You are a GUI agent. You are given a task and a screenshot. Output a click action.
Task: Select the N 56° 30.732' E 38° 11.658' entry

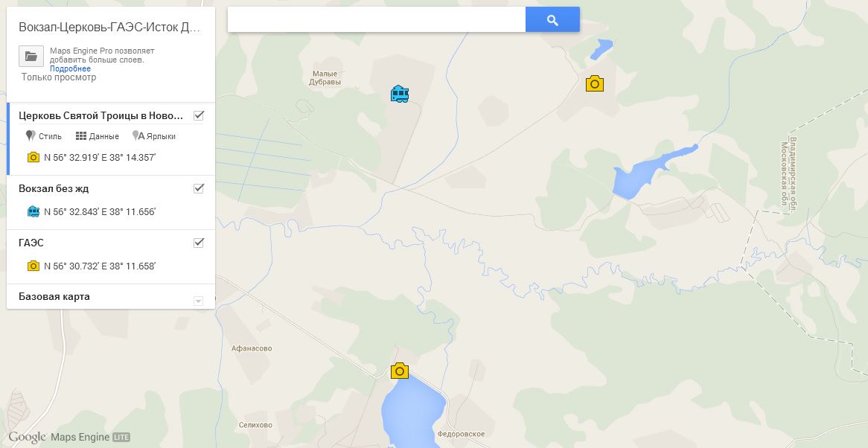(x=100, y=266)
